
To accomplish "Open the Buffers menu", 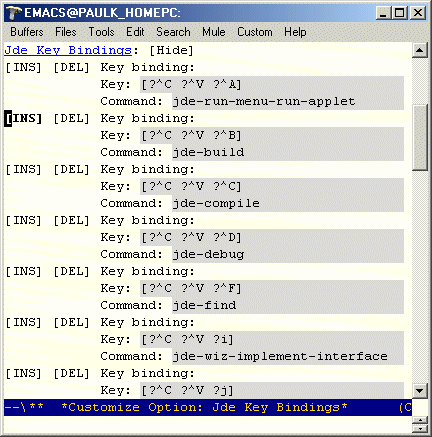I will [x=27, y=32].
